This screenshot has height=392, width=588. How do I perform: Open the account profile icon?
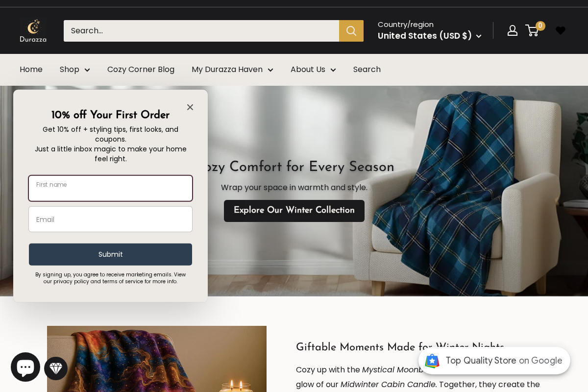pyautogui.click(x=513, y=30)
